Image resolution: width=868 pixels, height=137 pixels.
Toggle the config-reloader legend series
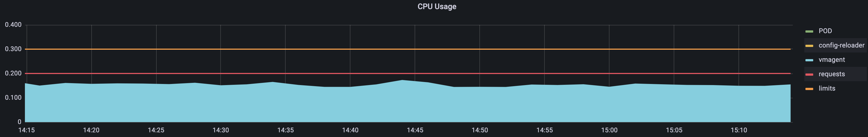click(x=841, y=46)
